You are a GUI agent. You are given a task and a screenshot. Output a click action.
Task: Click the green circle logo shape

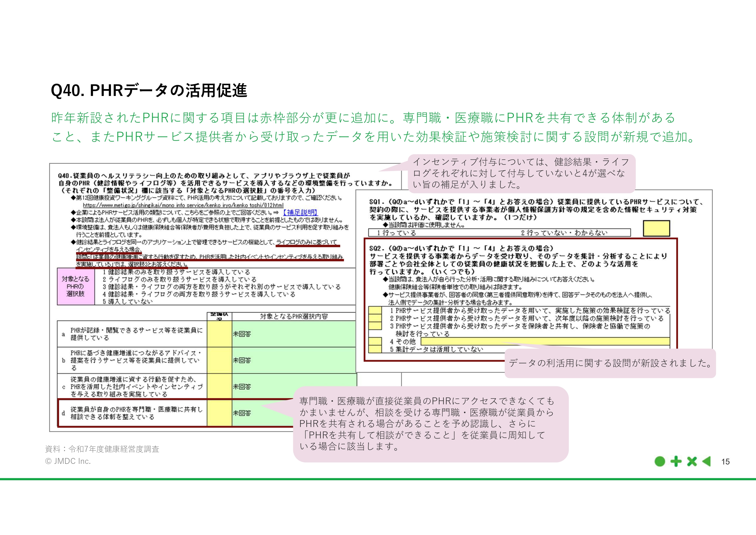click(x=659, y=461)
